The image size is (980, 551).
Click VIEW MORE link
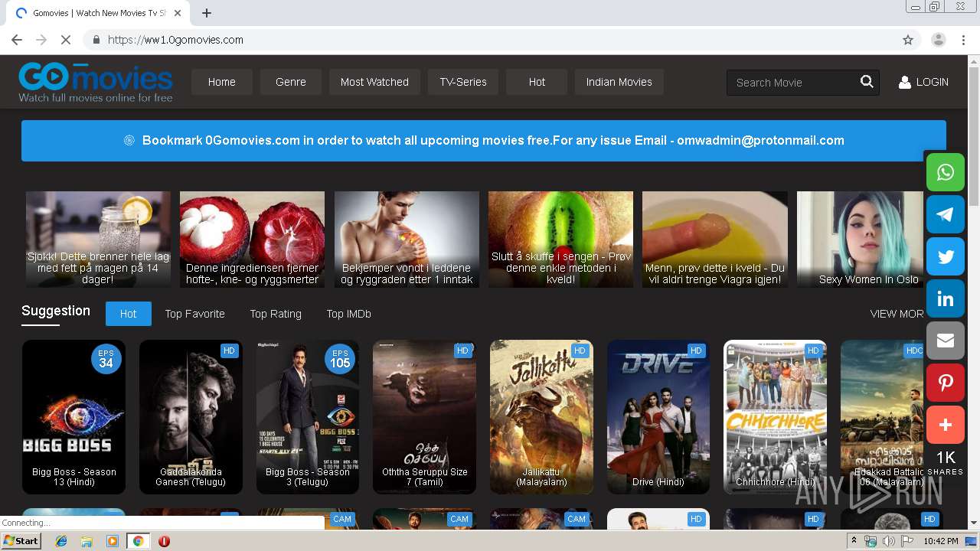click(x=897, y=314)
